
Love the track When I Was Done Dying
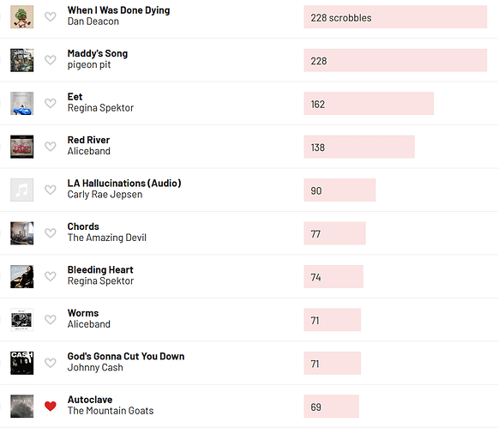50,16
